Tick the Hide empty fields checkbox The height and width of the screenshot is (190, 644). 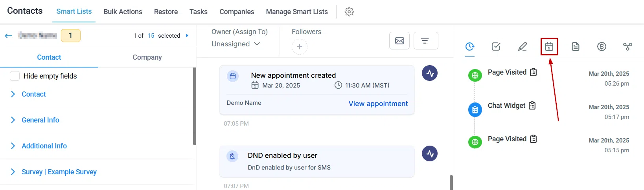(x=15, y=76)
